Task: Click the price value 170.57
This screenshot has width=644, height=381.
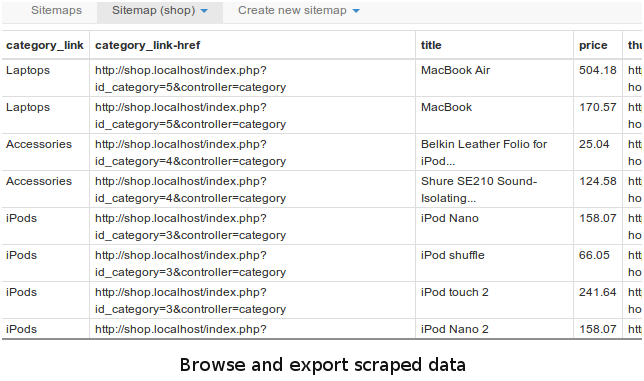Action: [598, 107]
